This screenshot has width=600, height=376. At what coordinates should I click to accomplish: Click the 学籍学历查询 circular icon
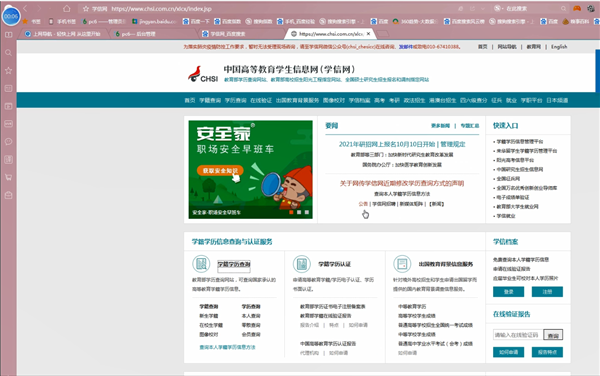[201, 264]
